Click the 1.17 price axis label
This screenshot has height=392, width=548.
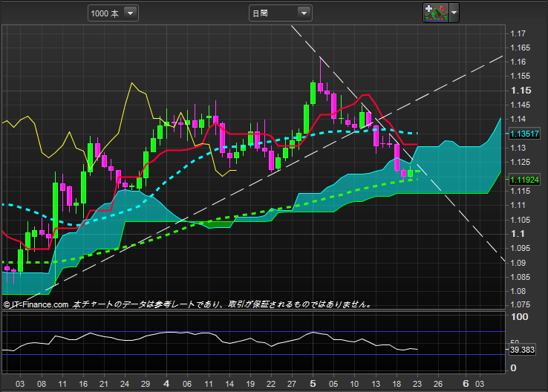(518, 33)
